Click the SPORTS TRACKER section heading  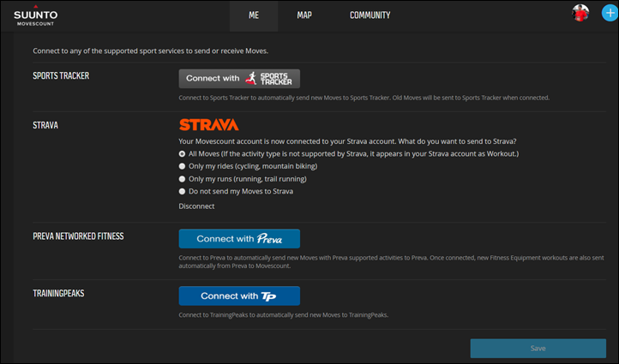(x=61, y=75)
